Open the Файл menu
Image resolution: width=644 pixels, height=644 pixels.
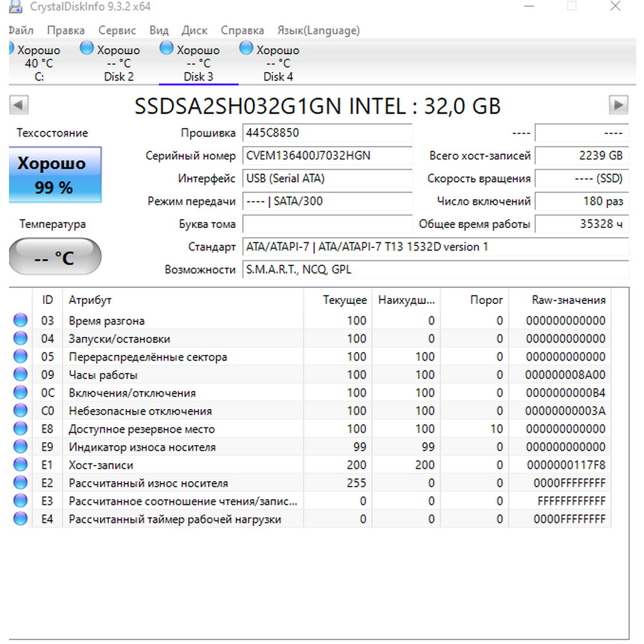tap(21, 30)
